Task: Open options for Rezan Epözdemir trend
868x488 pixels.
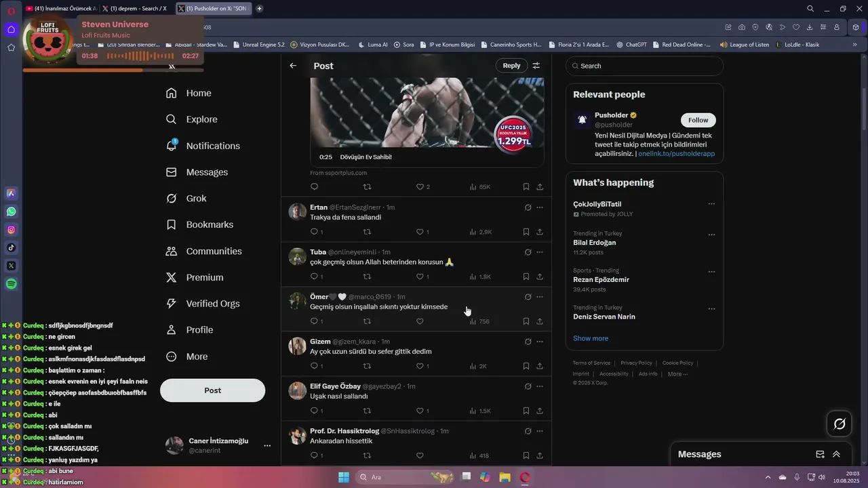Action: tap(711, 272)
